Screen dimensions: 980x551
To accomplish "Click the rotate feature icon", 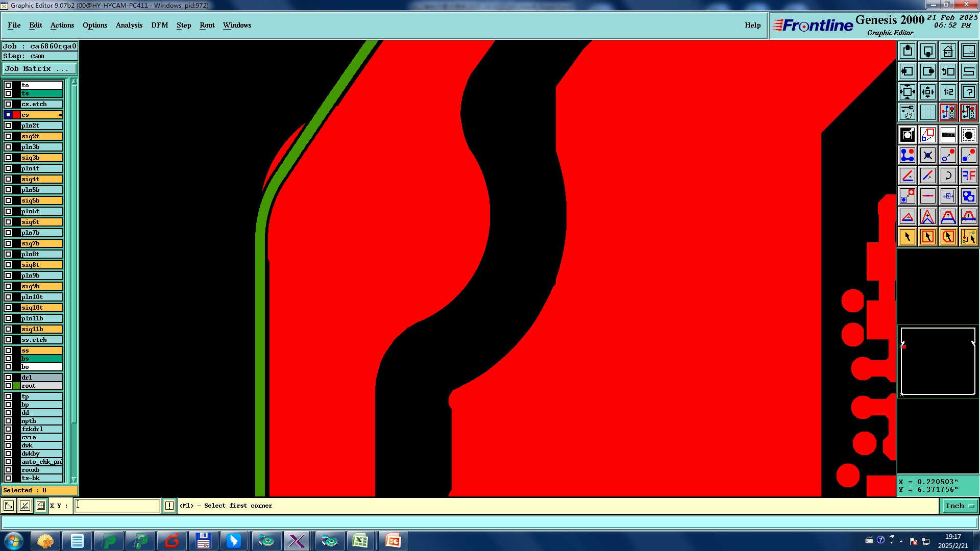I will (948, 176).
